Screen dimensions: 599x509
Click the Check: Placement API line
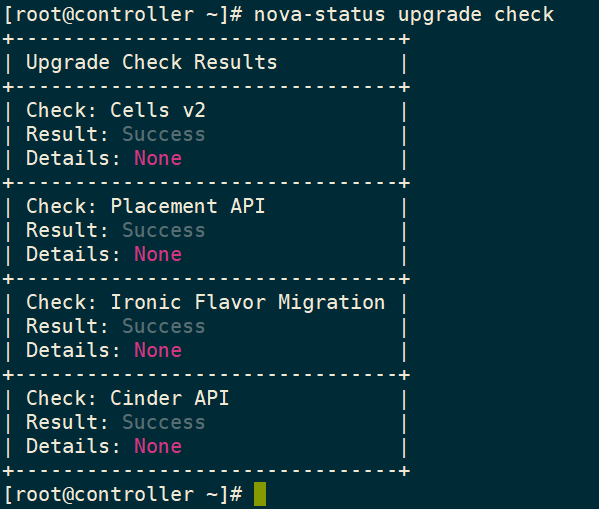(x=146, y=206)
